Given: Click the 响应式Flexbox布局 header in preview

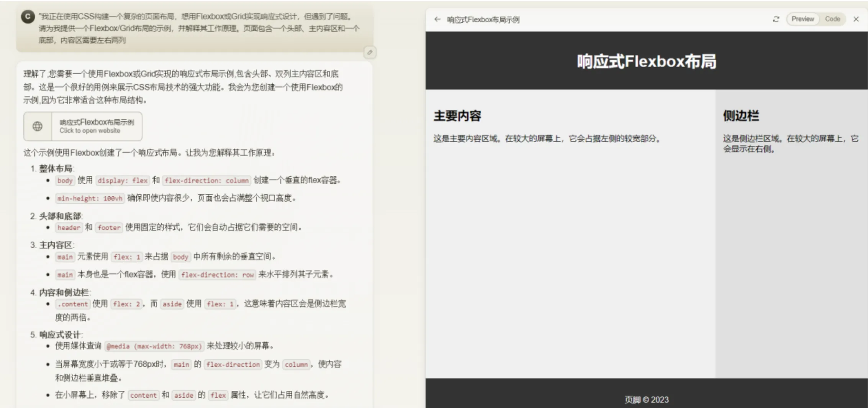Looking at the screenshot, I should pos(646,61).
